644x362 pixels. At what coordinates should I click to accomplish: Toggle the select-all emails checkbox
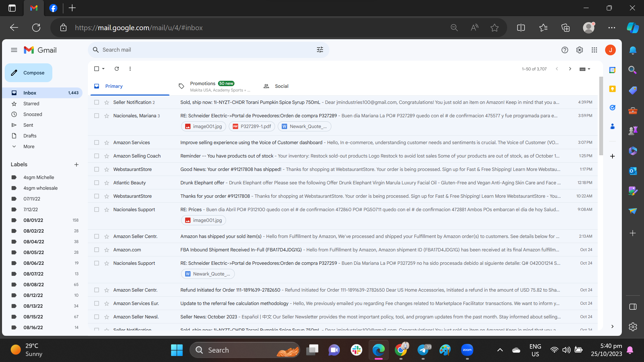(97, 69)
